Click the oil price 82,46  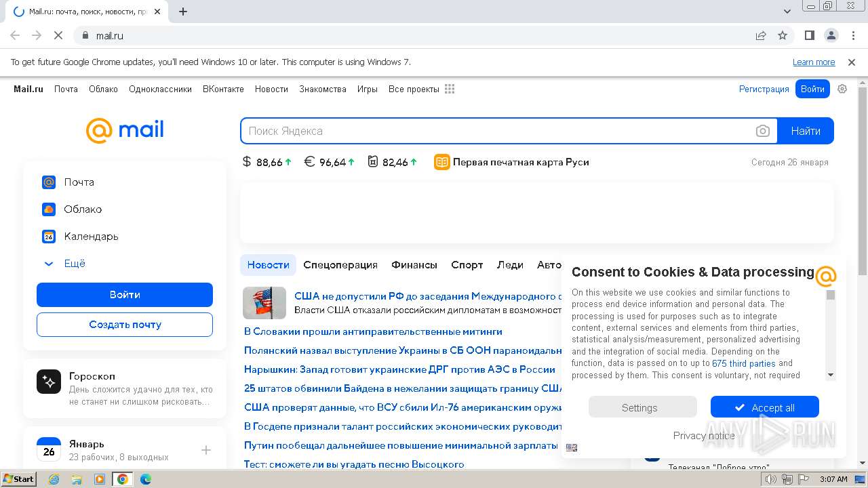click(392, 162)
